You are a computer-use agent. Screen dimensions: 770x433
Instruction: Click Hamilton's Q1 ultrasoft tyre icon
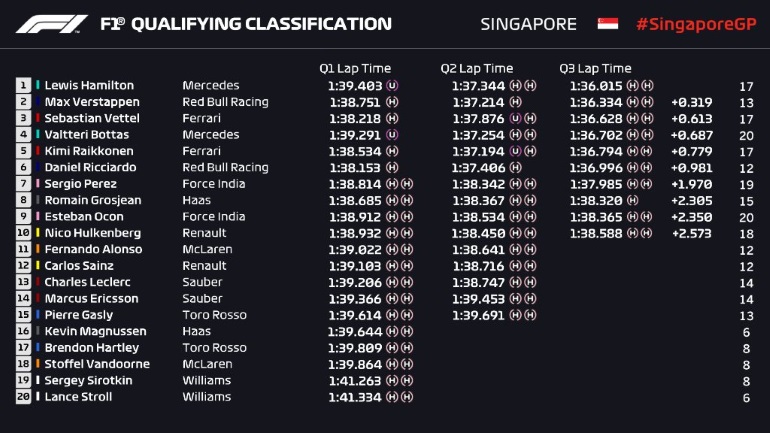(x=392, y=86)
